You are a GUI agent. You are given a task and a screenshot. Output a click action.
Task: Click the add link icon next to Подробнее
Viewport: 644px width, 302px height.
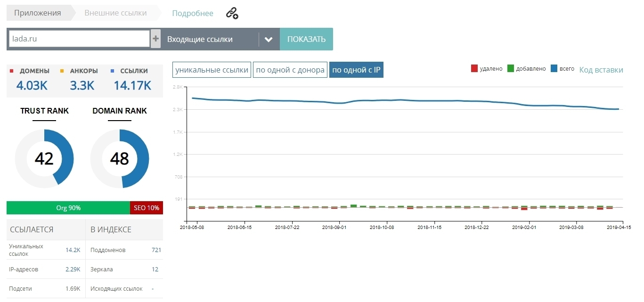click(x=231, y=13)
